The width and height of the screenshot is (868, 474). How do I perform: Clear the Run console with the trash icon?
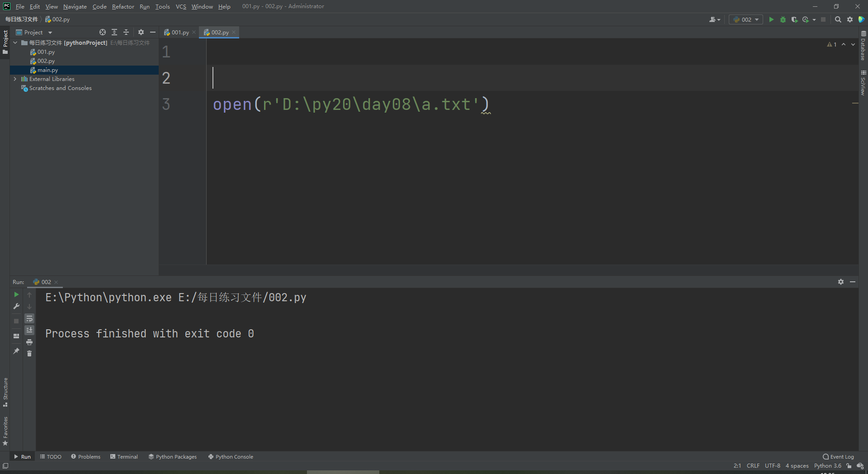click(29, 353)
